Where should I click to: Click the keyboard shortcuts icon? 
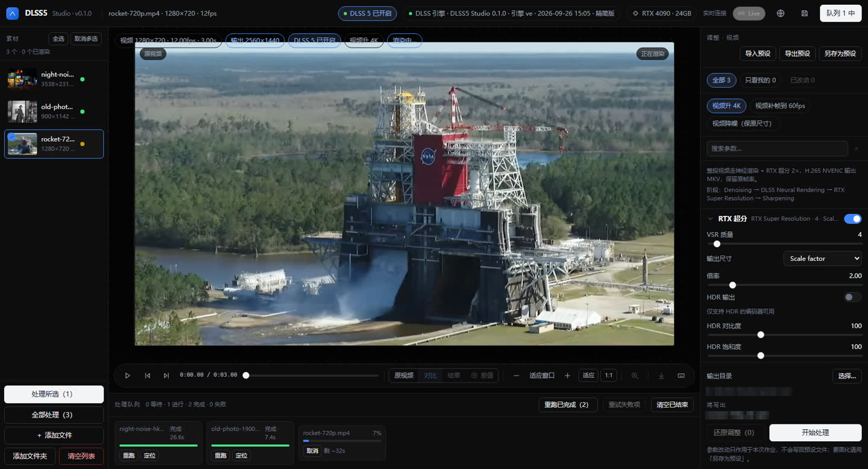coord(681,376)
